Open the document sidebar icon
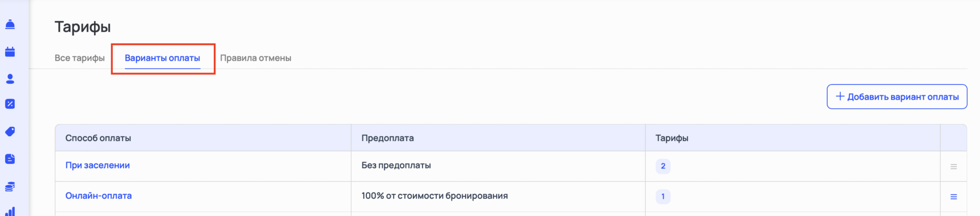 [x=10, y=159]
